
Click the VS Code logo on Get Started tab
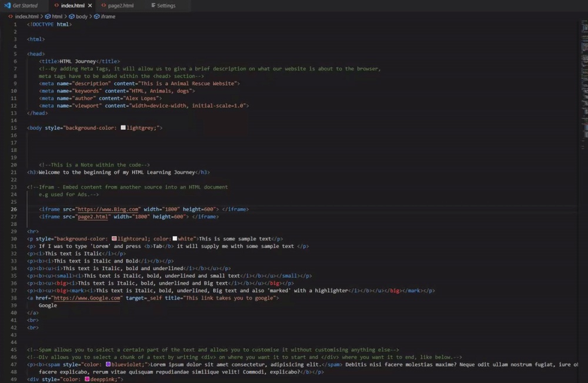click(8, 6)
